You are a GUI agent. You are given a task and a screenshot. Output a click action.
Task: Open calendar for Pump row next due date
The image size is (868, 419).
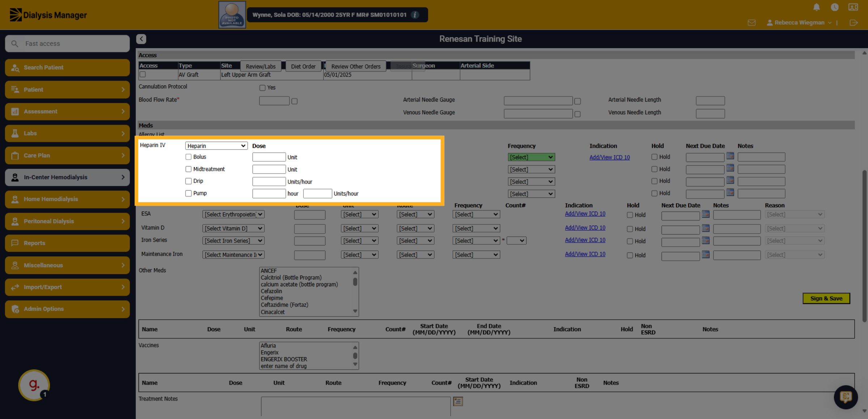[730, 192]
